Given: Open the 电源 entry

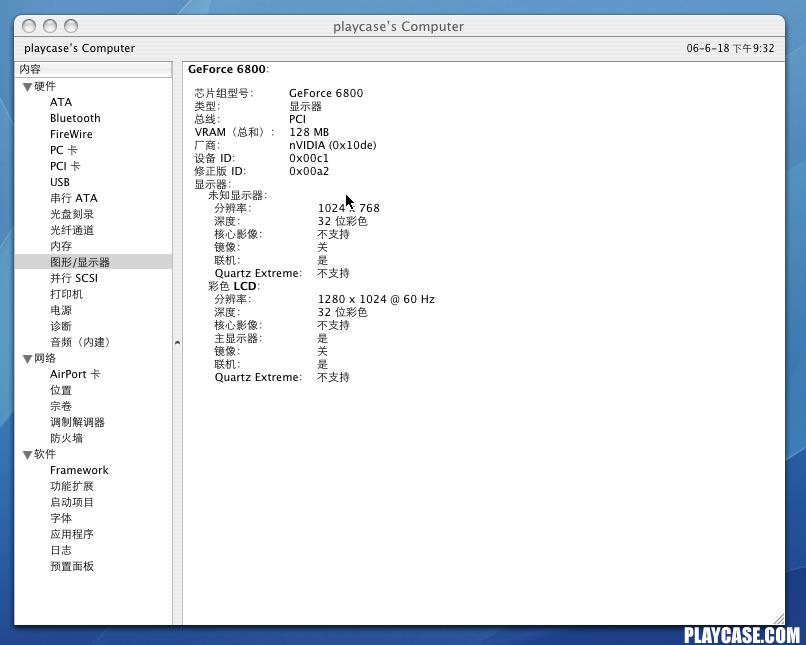Looking at the screenshot, I should click(x=61, y=310).
